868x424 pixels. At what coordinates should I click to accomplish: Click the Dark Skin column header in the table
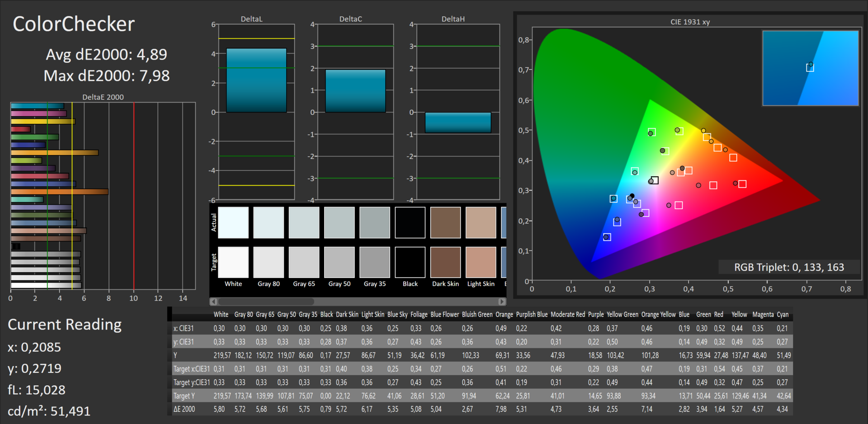[x=347, y=315]
